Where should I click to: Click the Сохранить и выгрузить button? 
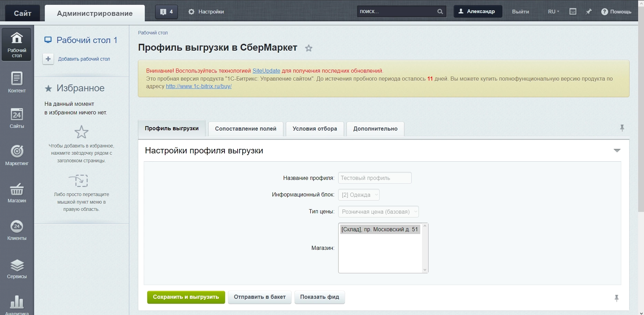pyautogui.click(x=186, y=297)
